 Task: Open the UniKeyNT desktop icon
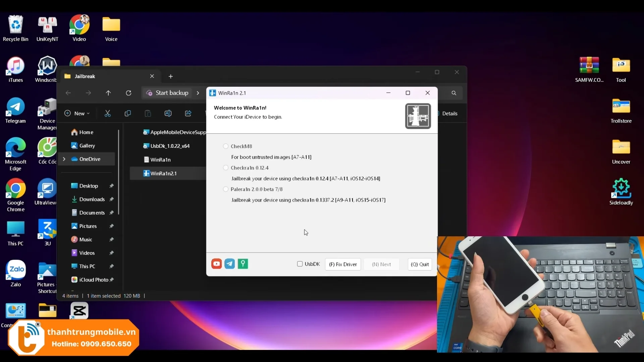click(x=47, y=28)
